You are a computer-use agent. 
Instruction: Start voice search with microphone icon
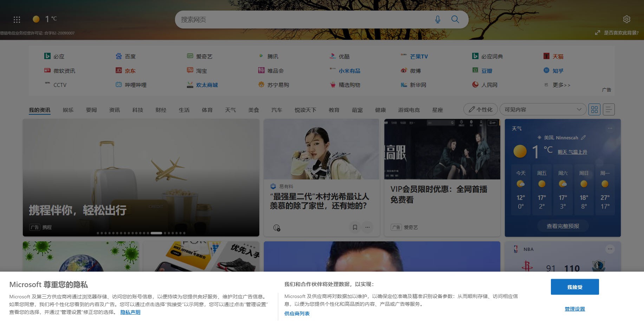(437, 19)
